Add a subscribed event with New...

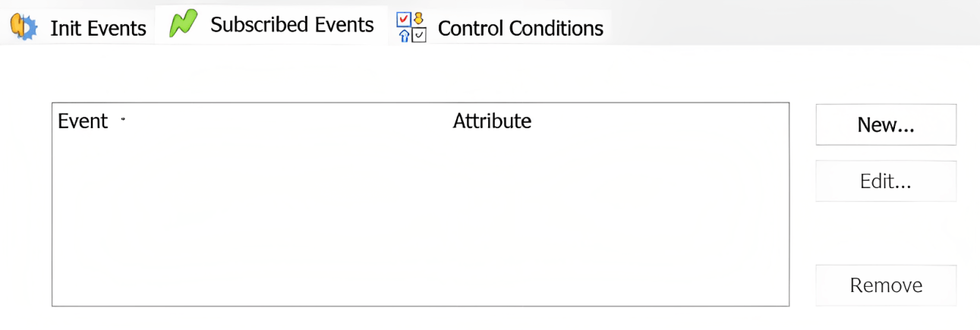coord(886,124)
